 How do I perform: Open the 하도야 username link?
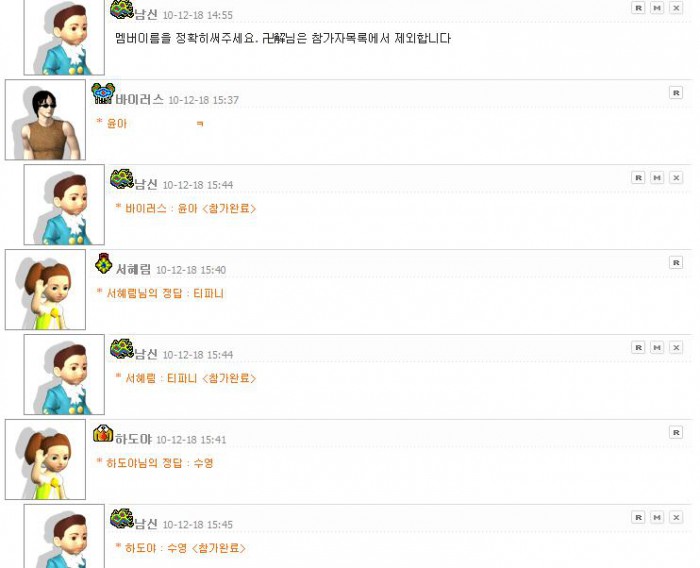(133, 439)
